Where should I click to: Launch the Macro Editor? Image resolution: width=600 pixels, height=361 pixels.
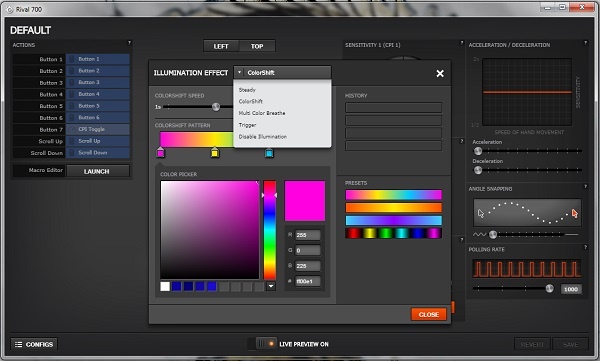(98, 171)
